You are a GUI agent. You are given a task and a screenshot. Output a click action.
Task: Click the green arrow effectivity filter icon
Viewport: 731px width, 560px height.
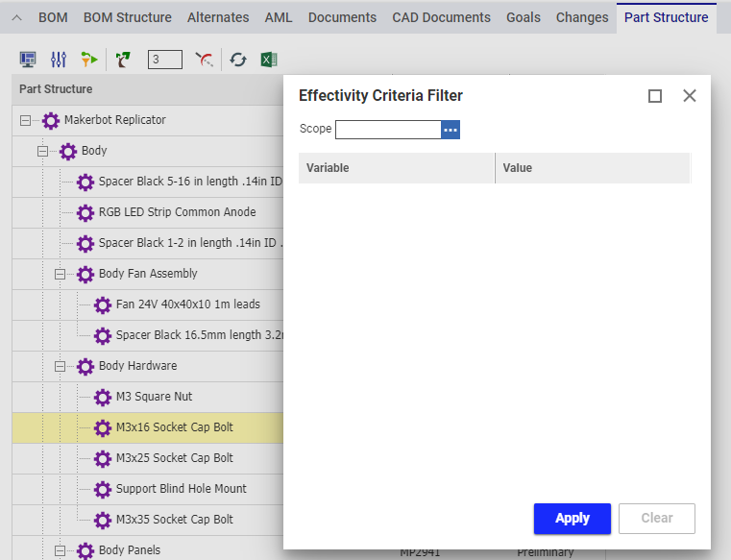pyautogui.click(x=89, y=60)
